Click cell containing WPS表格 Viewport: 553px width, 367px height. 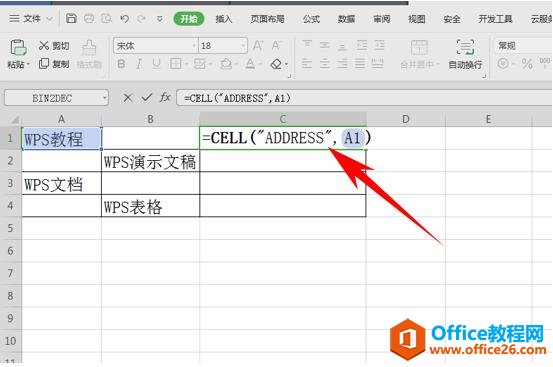150,206
